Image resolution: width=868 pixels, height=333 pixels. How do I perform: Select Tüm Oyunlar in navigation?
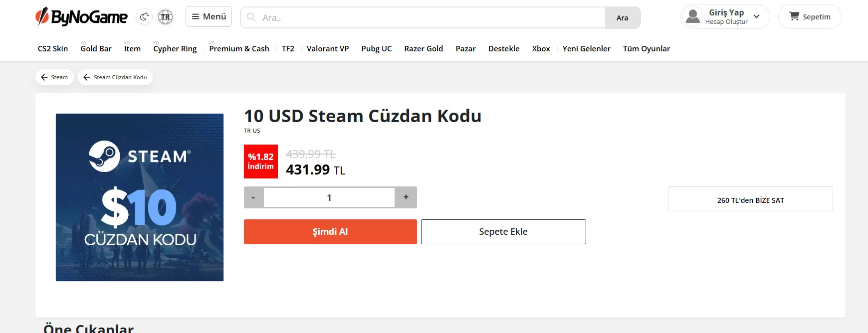(x=646, y=48)
